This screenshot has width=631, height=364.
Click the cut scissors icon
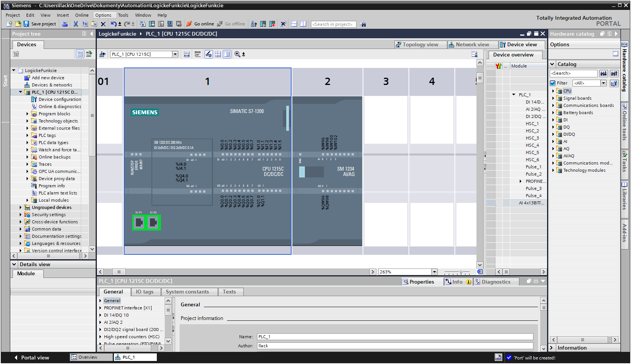click(76, 24)
